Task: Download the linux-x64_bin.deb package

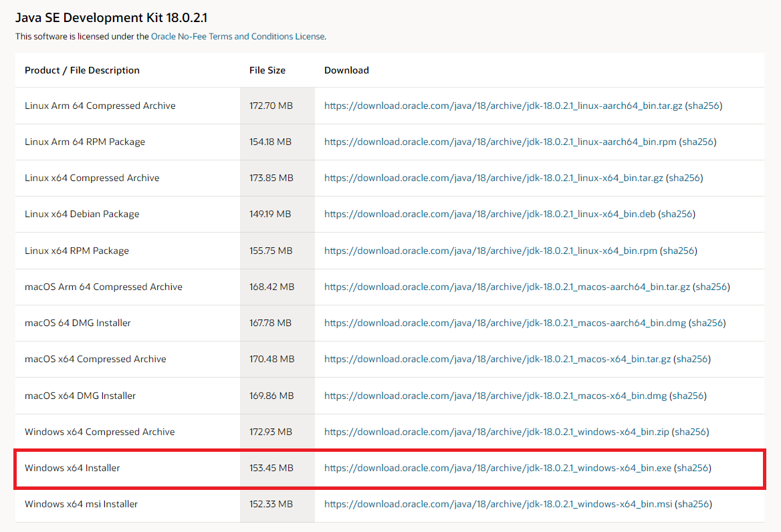Action: [489, 214]
